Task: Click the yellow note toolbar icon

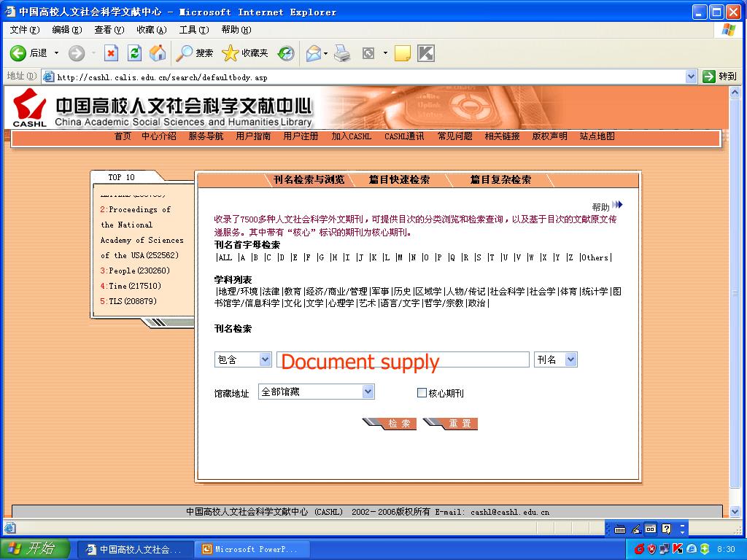Action: (403, 53)
